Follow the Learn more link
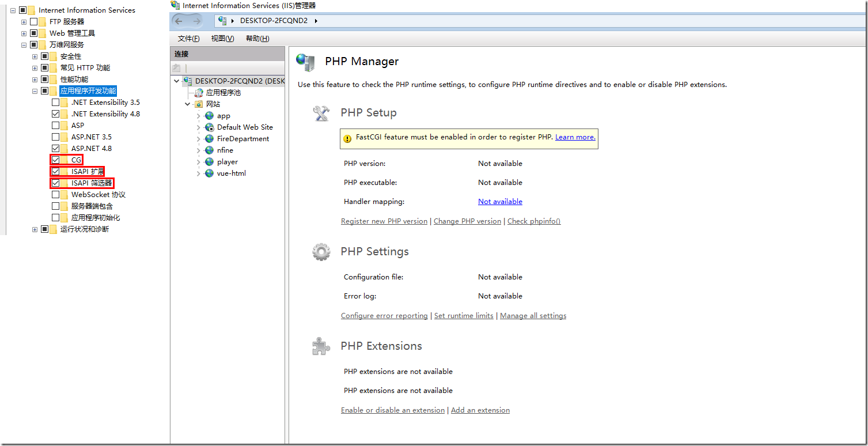Viewport: 868px width, 446px height. pyautogui.click(x=574, y=137)
